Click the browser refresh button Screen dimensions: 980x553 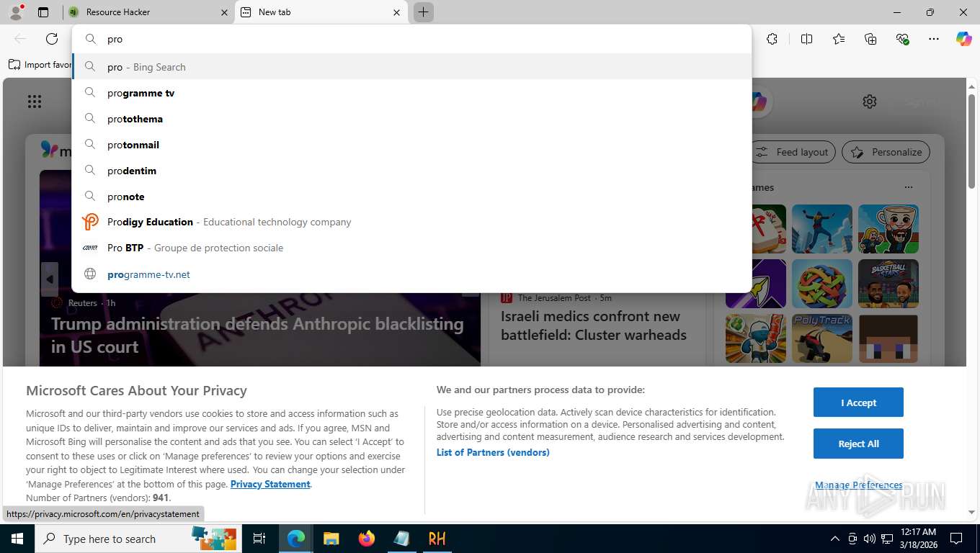[x=52, y=39]
